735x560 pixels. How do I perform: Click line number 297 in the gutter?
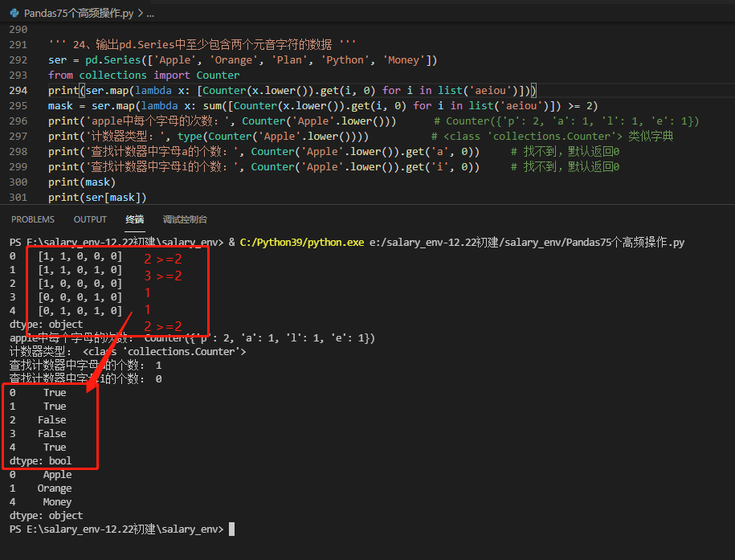(18, 137)
